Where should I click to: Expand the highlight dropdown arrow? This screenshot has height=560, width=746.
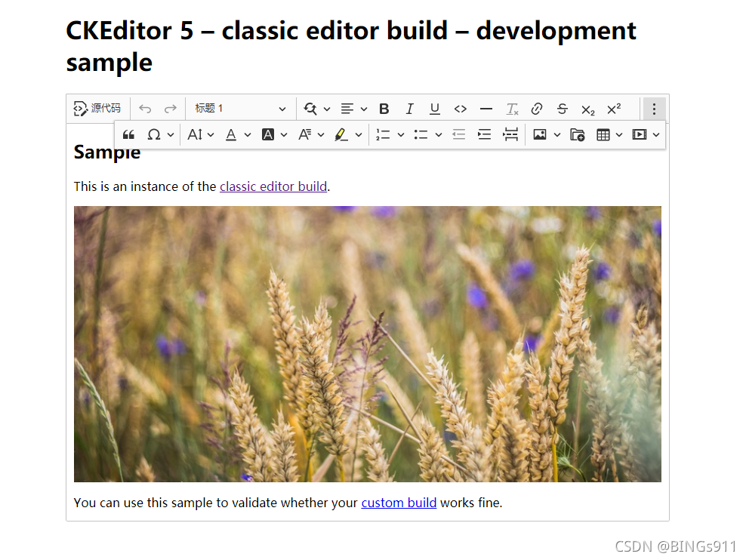pos(358,134)
